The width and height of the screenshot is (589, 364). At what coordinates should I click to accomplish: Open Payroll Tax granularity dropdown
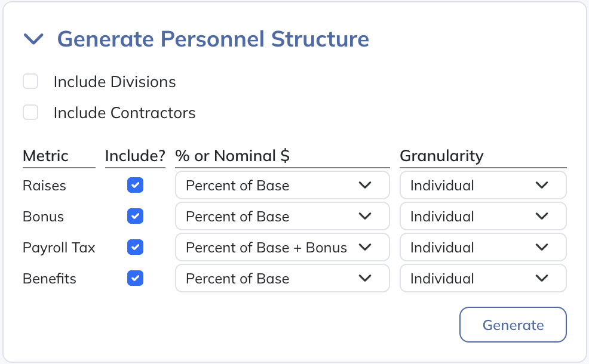[x=483, y=248]
